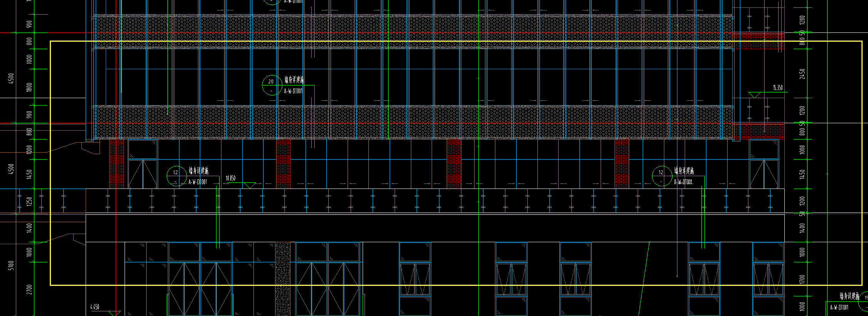Select callout bubble 12 near the 10.050 elevation
The width and height of the screenshot is (868, 316).
pyautogui.click(x=177, y=176)
